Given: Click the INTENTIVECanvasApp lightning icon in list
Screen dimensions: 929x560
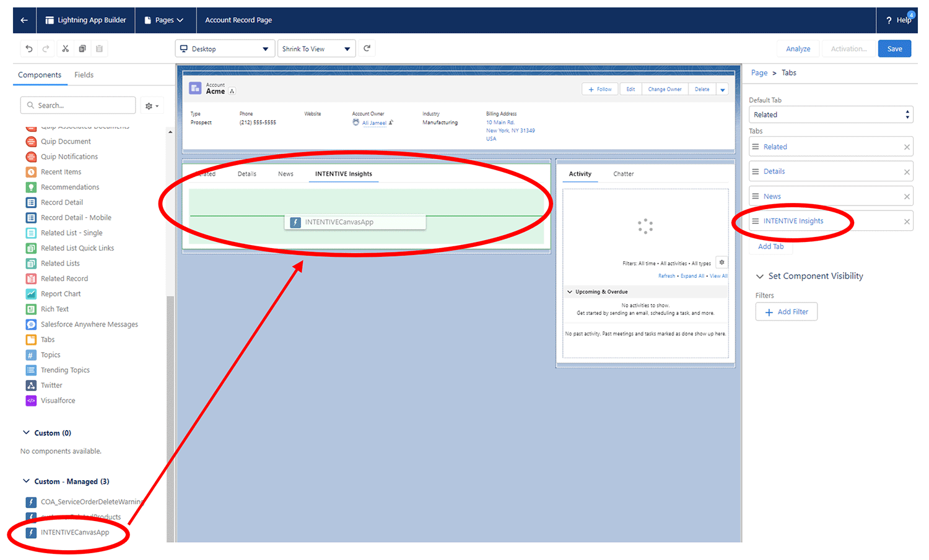Looking at the screenshot, I should [31, 533].
